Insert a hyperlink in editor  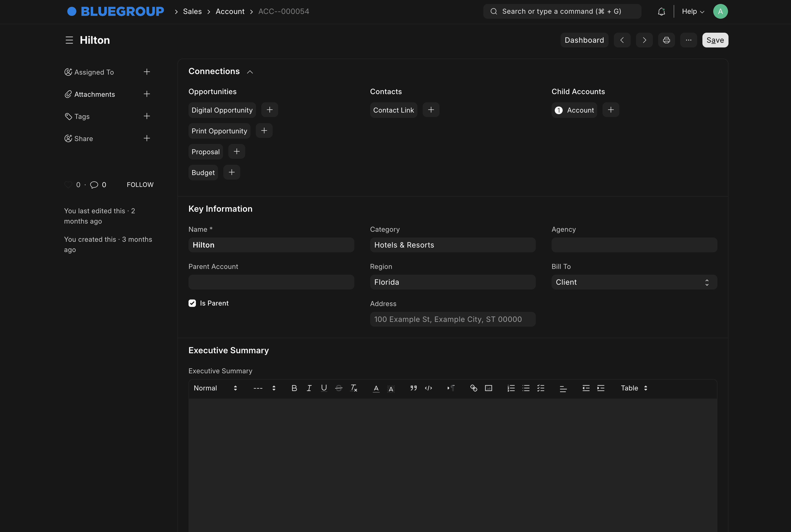[474, 388]
